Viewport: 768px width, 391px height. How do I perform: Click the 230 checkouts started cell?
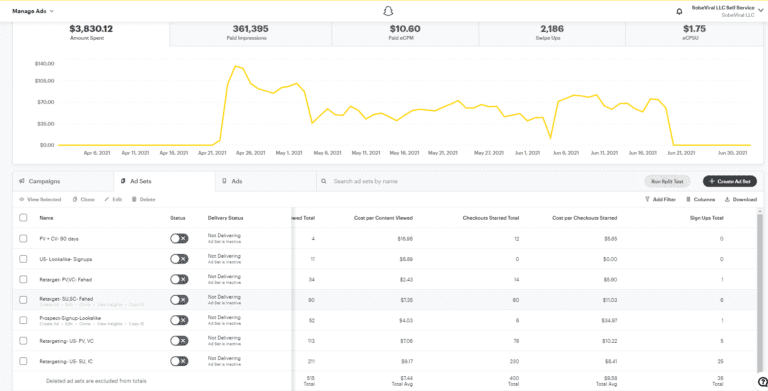[515, 361]
